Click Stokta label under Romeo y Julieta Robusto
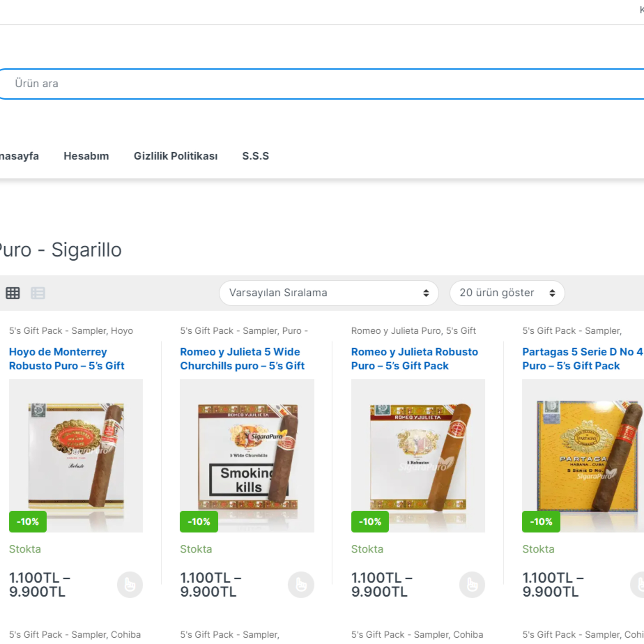Image resolution: width=644 pixels, height=644 pixels. (x=367, y=549)
